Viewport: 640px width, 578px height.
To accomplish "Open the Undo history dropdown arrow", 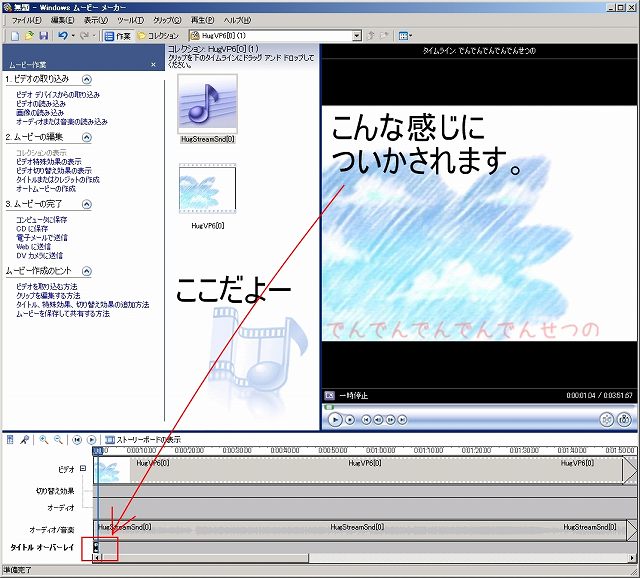I will coord(73,36).
